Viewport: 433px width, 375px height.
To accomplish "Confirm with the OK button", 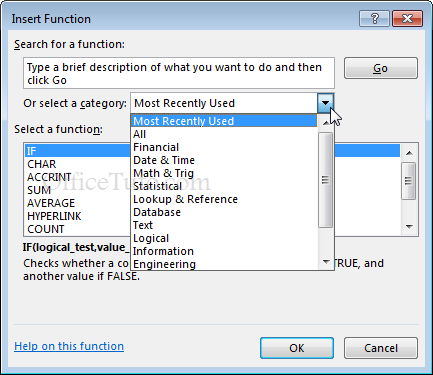I will click(x=297, y=348).
